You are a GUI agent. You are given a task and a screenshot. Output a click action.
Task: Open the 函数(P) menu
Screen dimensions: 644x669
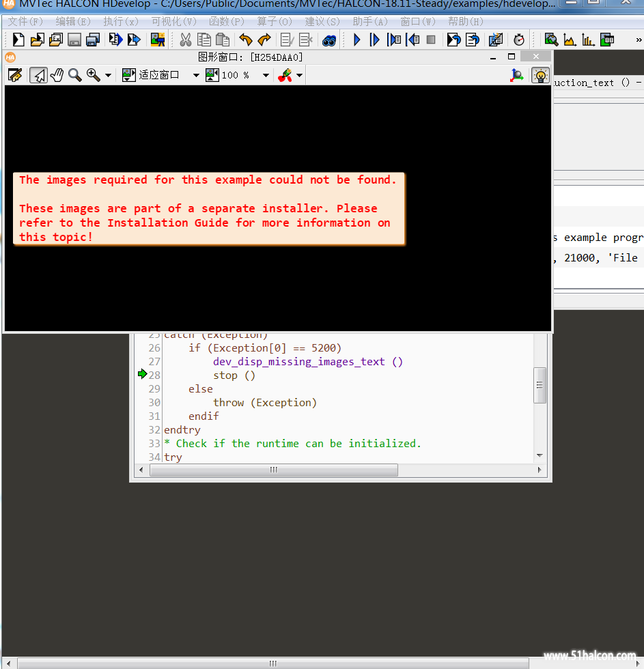[227, 21]
